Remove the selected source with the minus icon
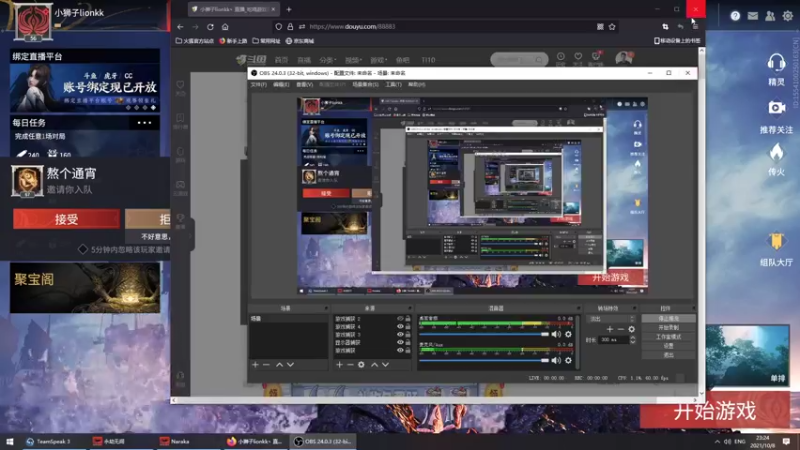This screenshot has height=450, width=800. (x=350, y=365)
